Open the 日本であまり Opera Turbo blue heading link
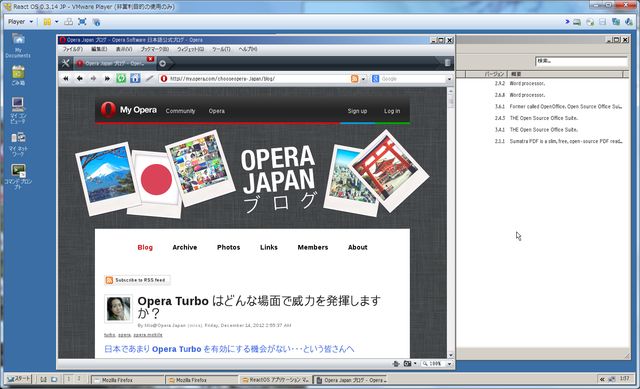The height and width of the screenshot is (389, 640). (229, 349)
